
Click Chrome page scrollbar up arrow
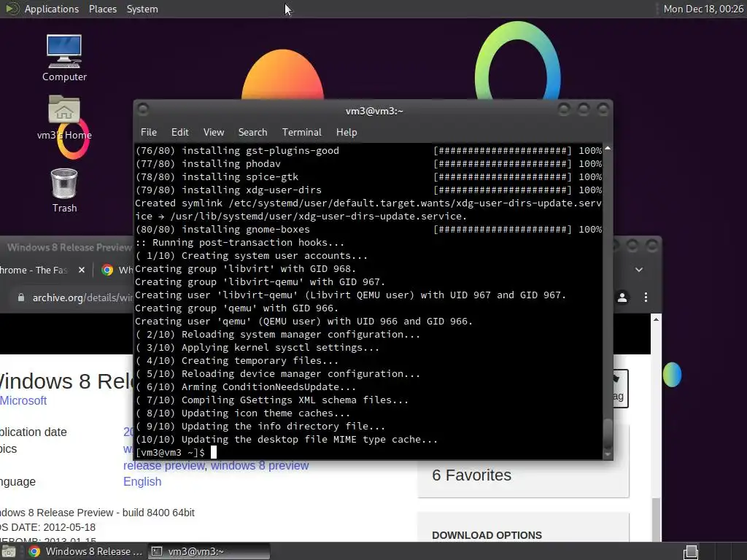click(x=656, y=319)
